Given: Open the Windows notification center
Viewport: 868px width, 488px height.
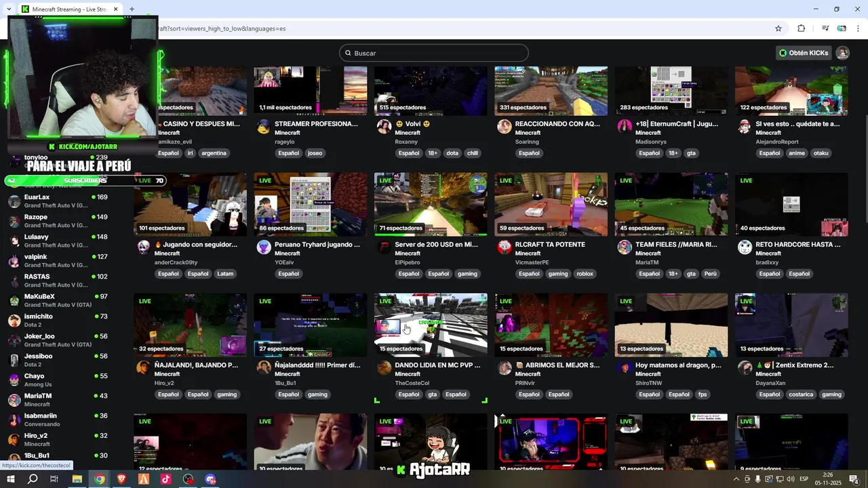Looking at the screenshot, I should point(854,479).
